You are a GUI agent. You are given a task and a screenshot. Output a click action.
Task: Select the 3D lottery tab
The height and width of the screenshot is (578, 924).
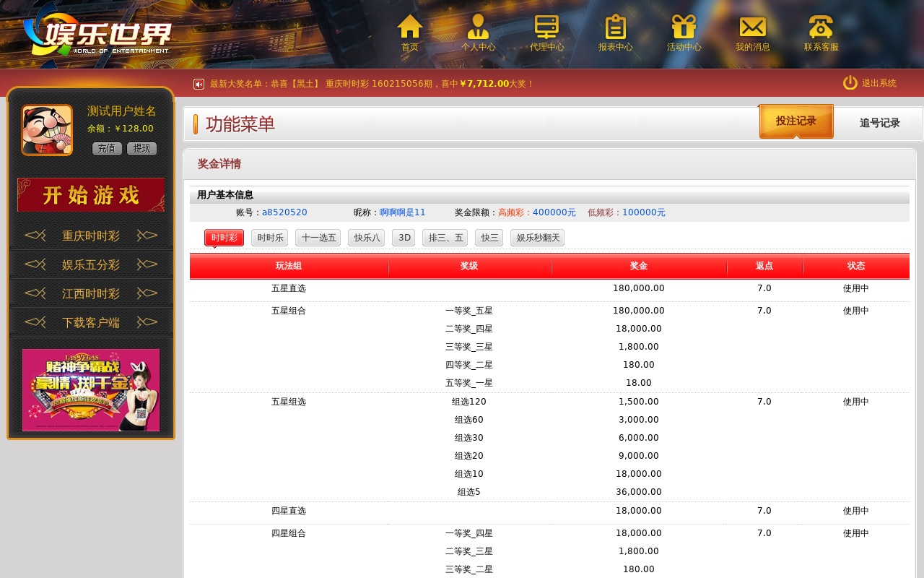pyautogui.click(x=404, y=238)
